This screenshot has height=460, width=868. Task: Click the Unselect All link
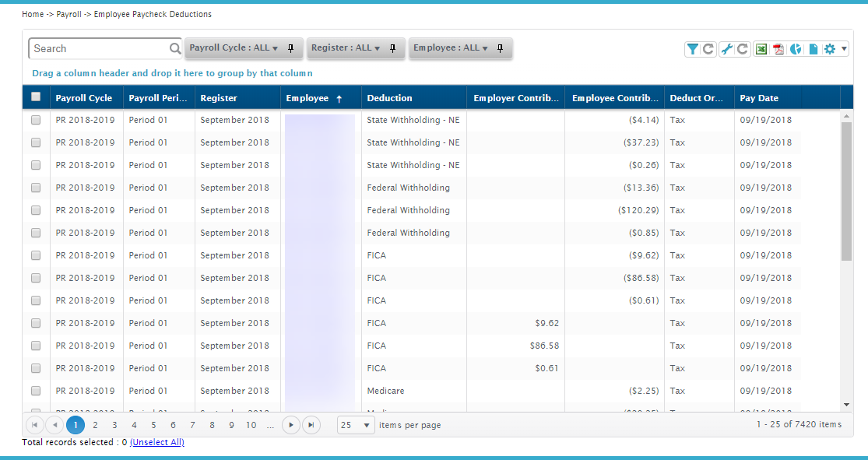[x=157, y=442]
